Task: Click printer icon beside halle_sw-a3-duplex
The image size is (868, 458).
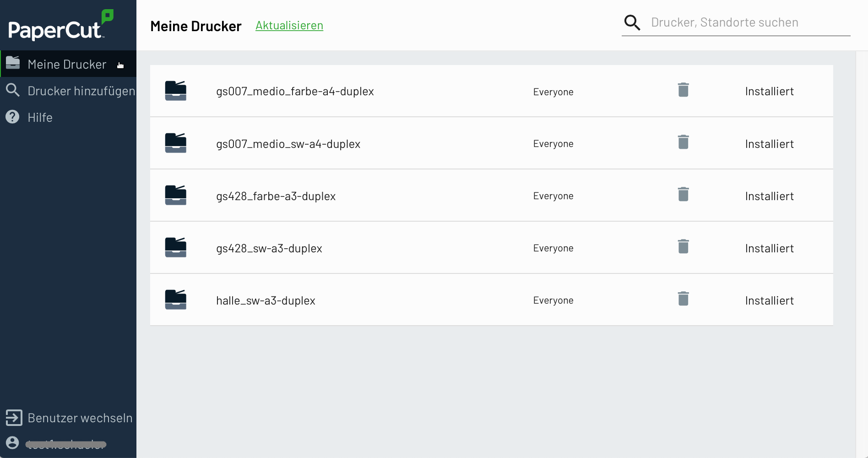Action: point(176,300)
